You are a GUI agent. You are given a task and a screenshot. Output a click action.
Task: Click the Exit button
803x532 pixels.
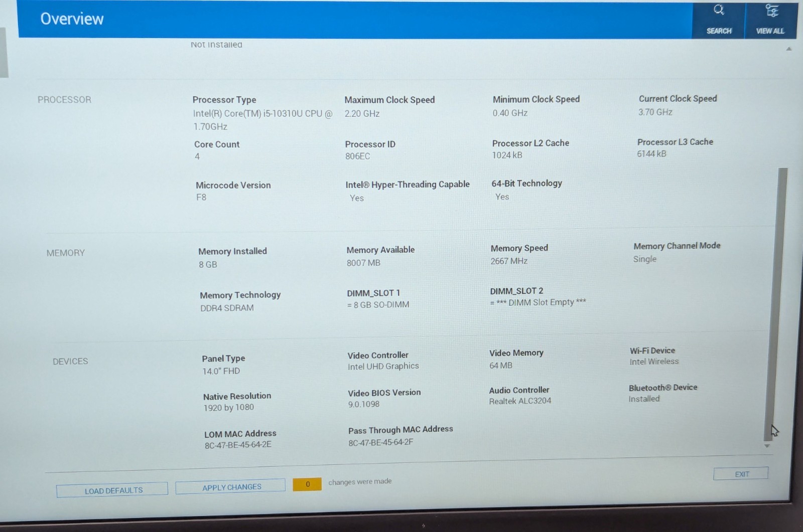click(x=741, y=474)
